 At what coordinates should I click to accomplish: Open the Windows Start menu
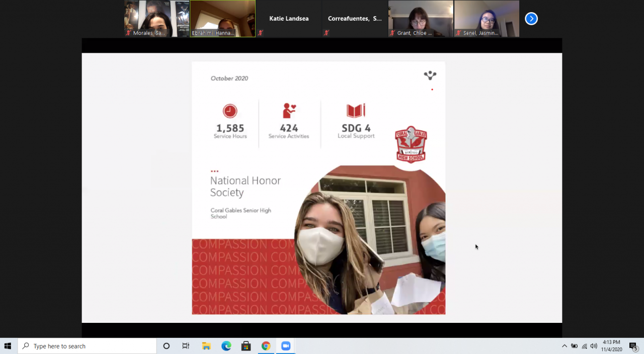tap(8, 346)
